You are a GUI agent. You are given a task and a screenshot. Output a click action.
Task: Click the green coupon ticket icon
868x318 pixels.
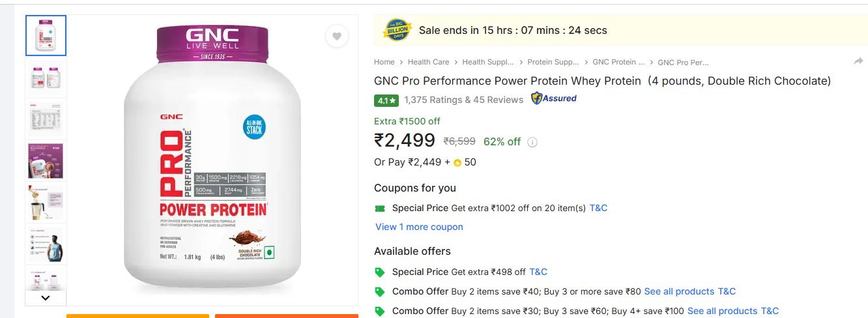[x=380, y=209]
